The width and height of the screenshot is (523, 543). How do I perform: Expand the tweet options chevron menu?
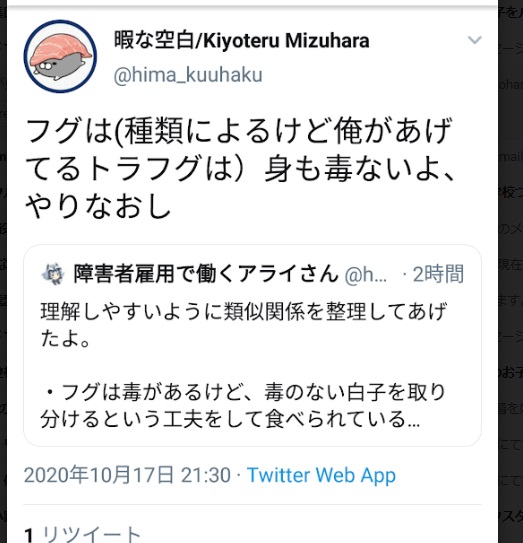(x=475, y=40)
